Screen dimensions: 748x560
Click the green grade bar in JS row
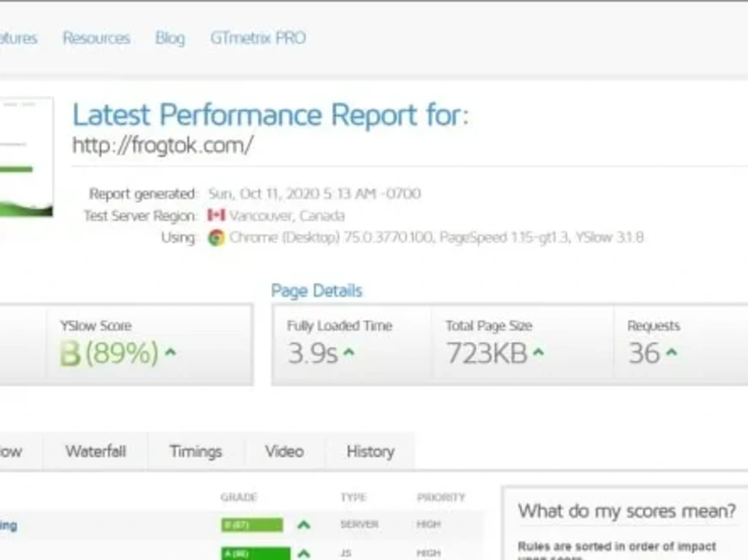[x=256, y=553]
